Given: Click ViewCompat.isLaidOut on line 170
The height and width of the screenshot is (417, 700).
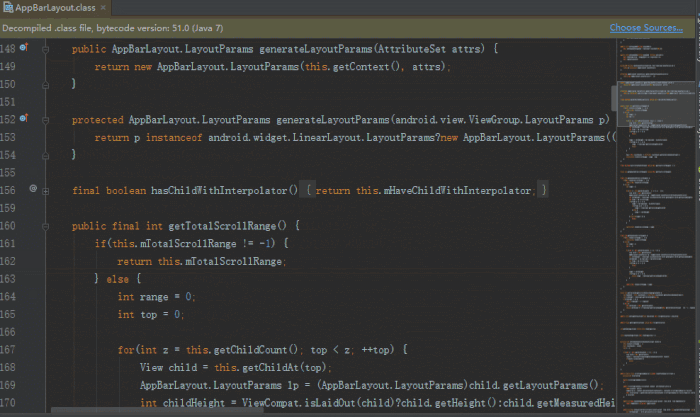Looking at the screenshot, I should 298,403.
